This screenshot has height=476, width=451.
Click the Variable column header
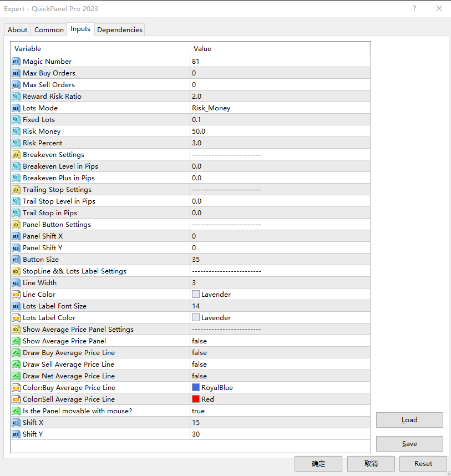(100, 49)
